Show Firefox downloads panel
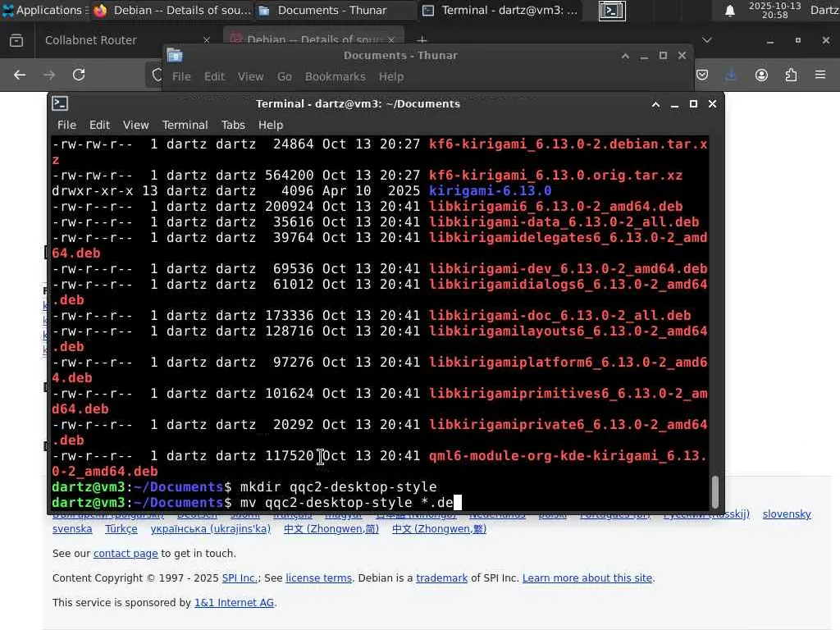Screen dimensions: 840x630 click(731, 75)
